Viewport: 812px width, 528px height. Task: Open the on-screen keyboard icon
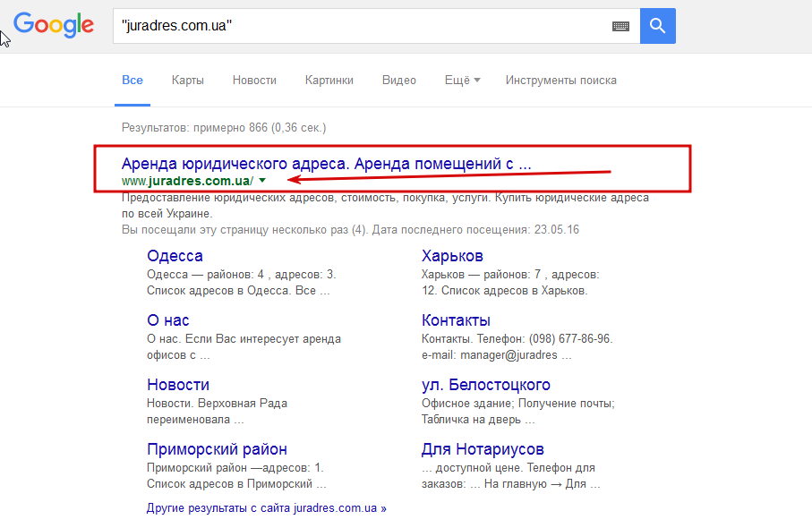[x=620, y=27]
